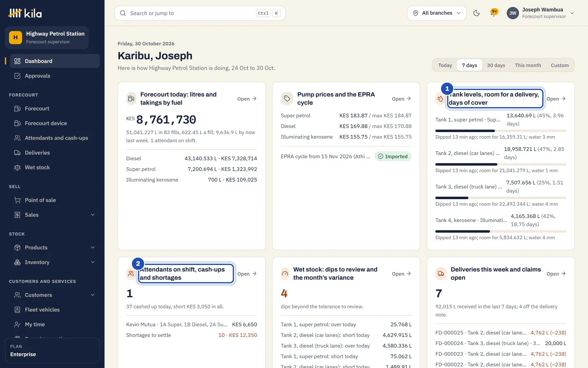The image size is (588, 368).
Task: Select the This month range tab
Action: [x=528, y=65]
